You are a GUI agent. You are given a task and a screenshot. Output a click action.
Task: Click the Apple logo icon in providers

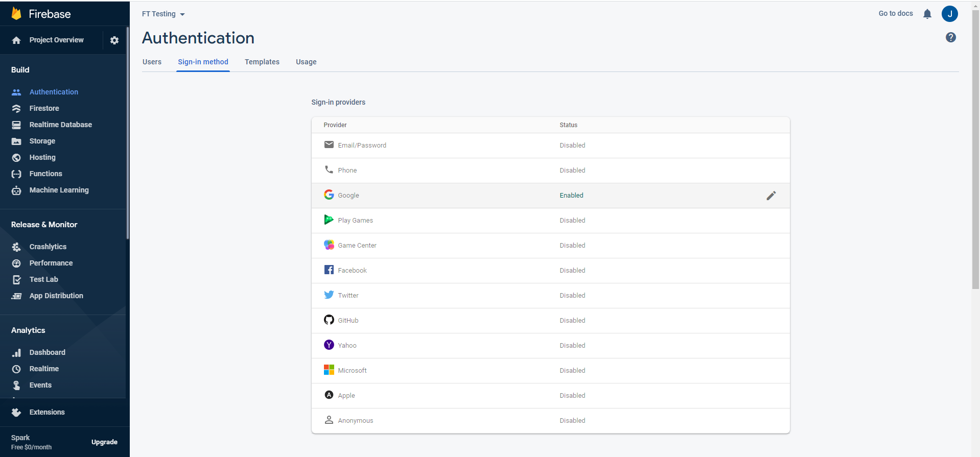[x=329, y=395]
